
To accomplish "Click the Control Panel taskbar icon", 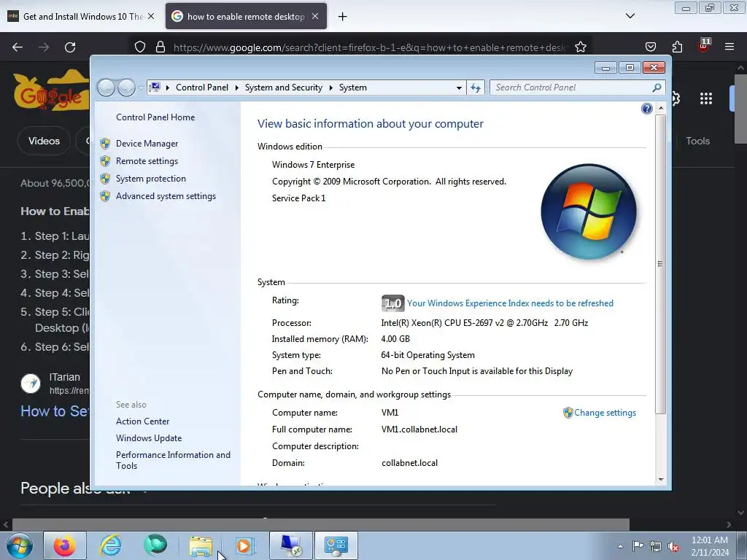I will coord(336,545).
